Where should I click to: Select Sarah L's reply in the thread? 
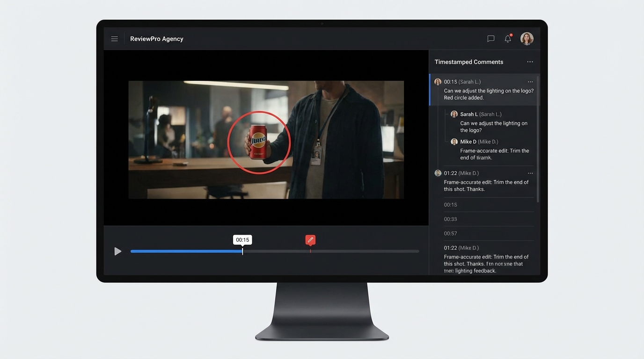[493, 122]
